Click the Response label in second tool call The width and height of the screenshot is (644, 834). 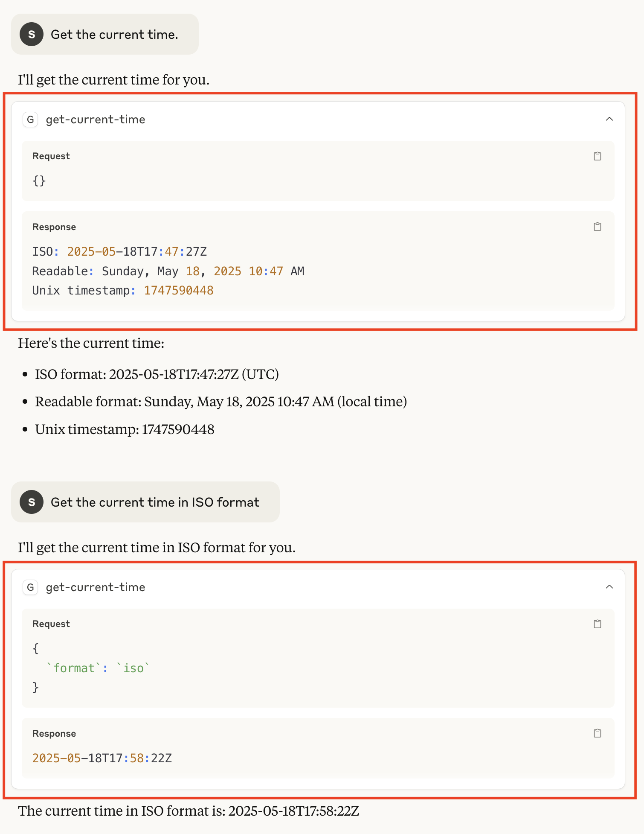tap(54, 733)
